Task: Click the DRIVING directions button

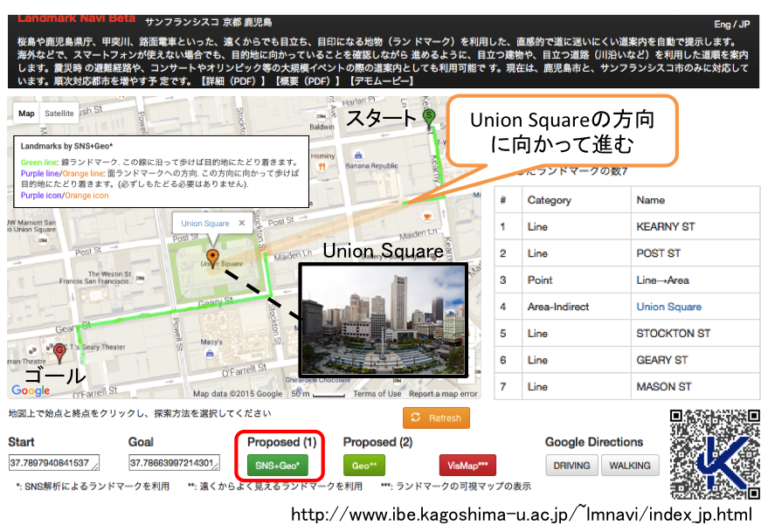Action: coord(571,466)
